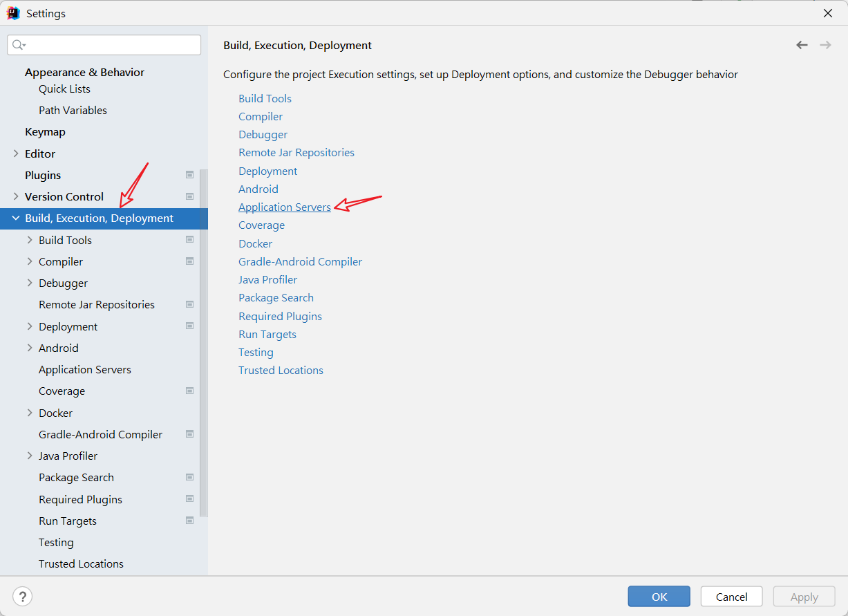Expand the Docker subtree
The image size is (848, 616).
(x=30, y=413)
